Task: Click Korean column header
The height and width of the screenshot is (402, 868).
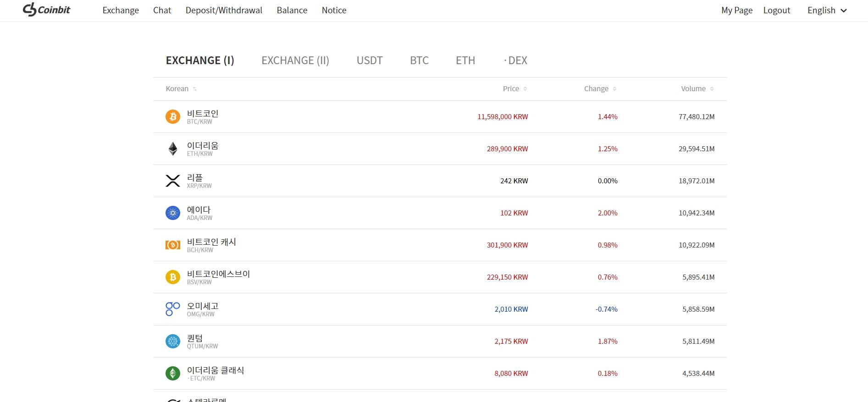Action: click(177, 89)
